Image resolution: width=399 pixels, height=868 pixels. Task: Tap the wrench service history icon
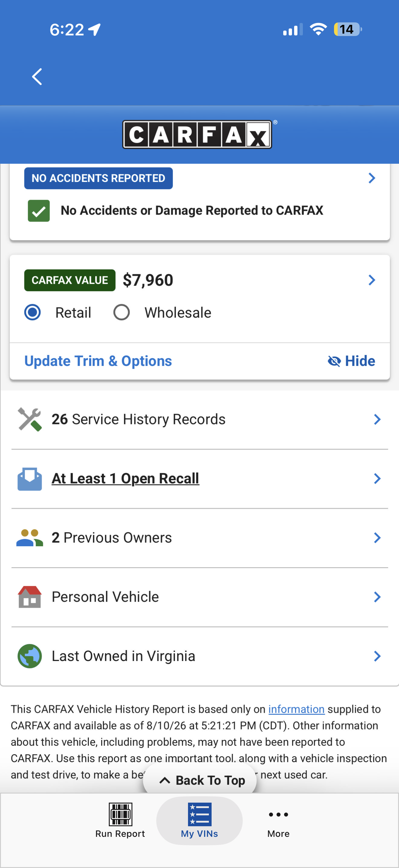click(x=30, y=419)
